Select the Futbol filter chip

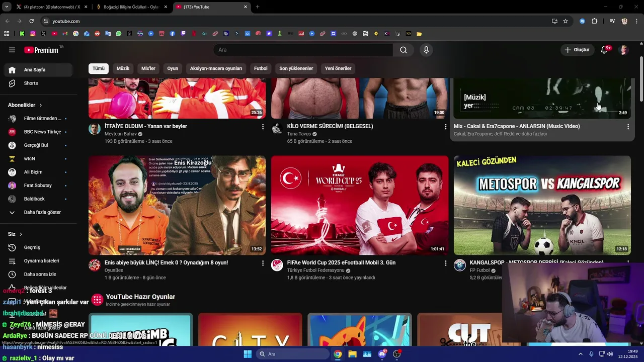click(261, 68)
